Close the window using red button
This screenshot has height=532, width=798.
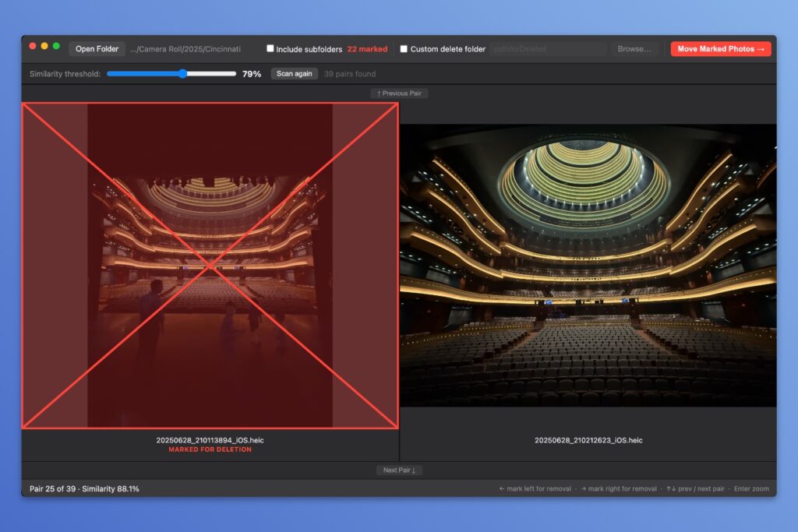click(33, 46)
